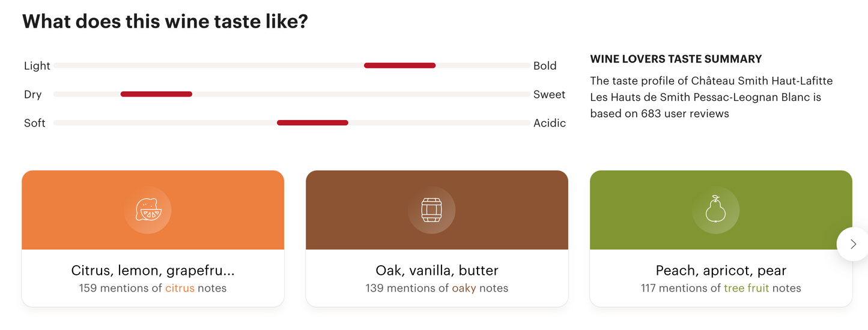This screenshot has height=330, width=868.
Task: Click the Bold label at slider end
Action: coord(545,66)
